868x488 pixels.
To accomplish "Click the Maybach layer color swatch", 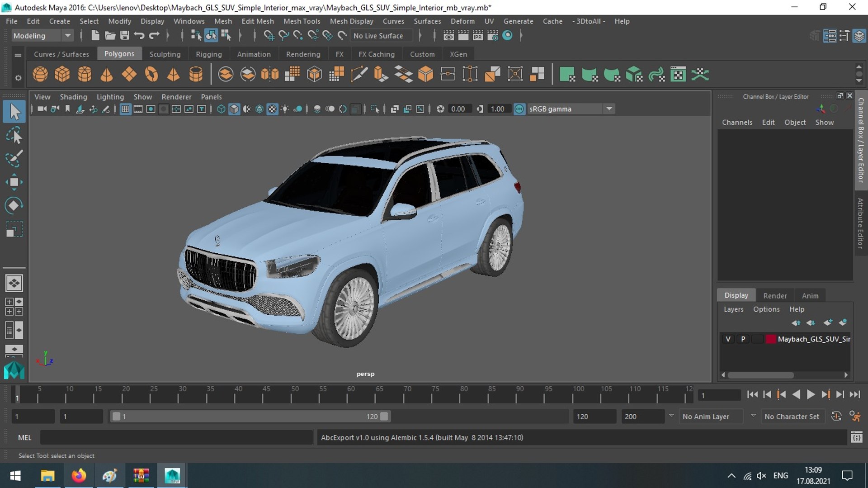I will pos(771,339).
